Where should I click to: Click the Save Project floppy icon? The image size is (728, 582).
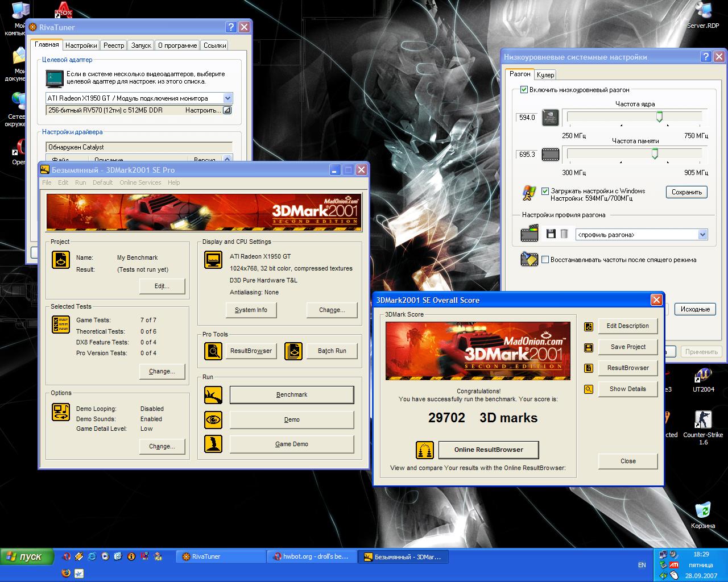(589, 347)
